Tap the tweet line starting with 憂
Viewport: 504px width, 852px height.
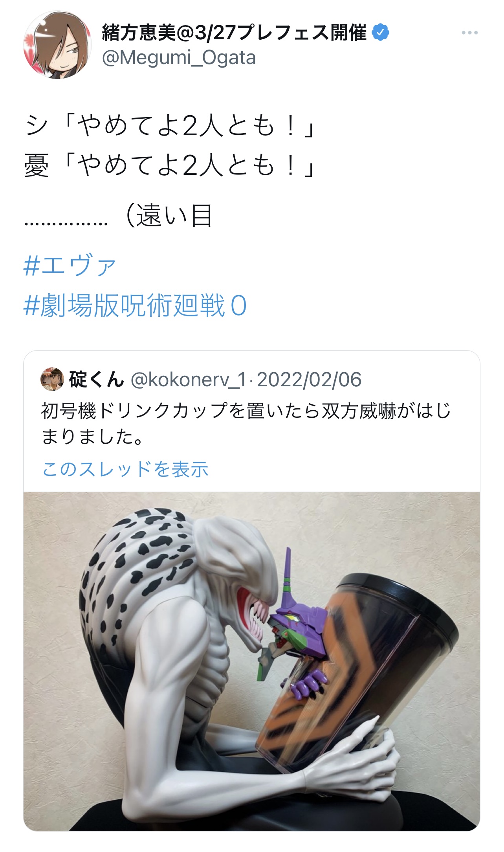tap(170, 165)
